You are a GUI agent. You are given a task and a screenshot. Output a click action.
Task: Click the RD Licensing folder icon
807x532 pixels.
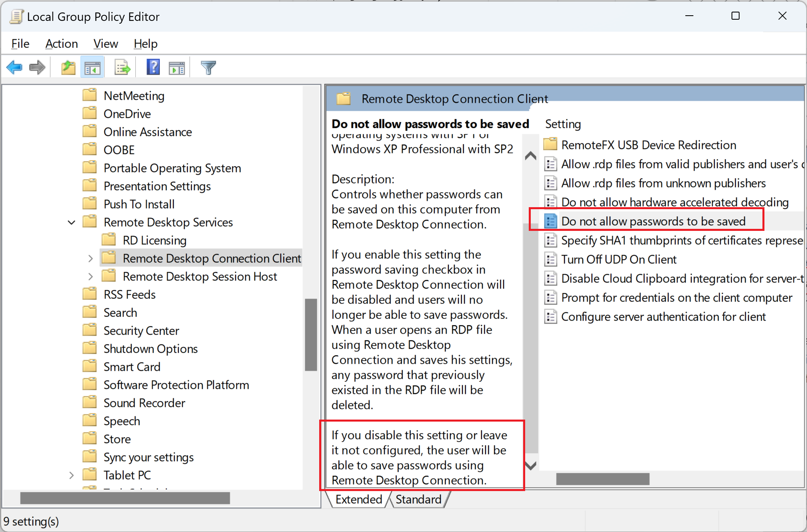(109, 240)
